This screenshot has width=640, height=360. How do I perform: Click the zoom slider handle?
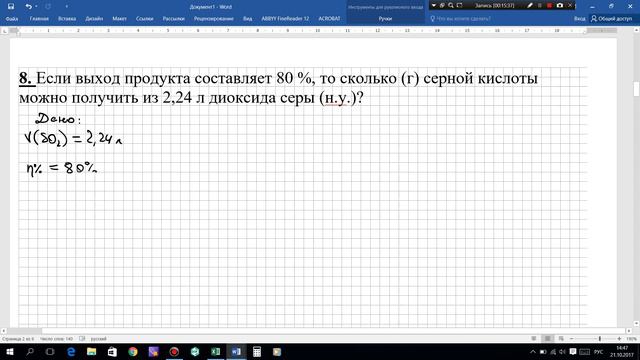pyautogui.click(x=600, y=339)
